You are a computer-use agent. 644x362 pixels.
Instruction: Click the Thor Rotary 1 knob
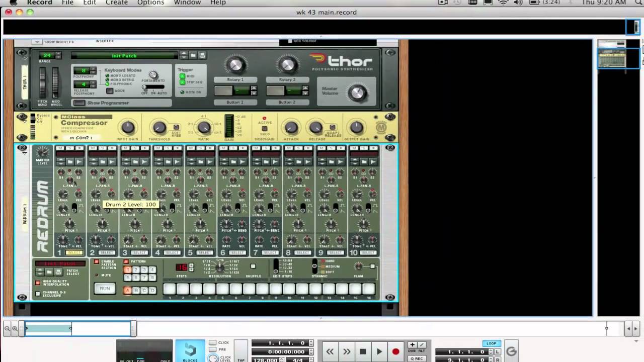(235, 65)
